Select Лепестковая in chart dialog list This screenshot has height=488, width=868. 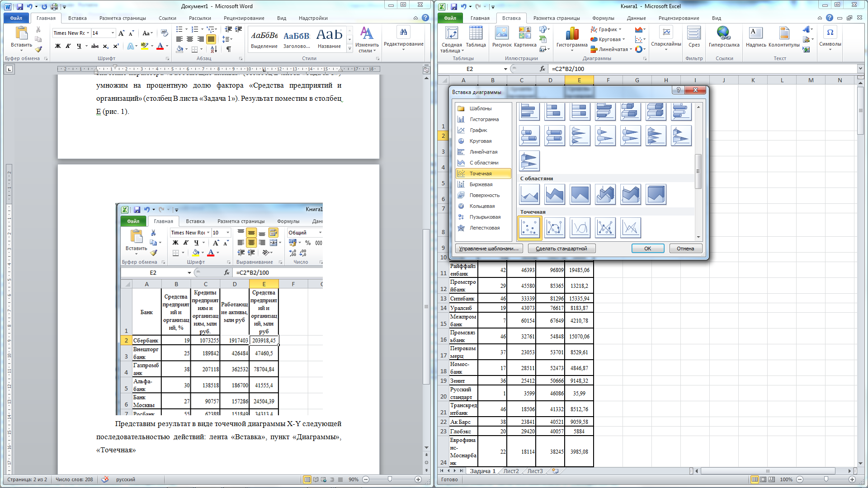pyautogui.click(x=483, y=228)
